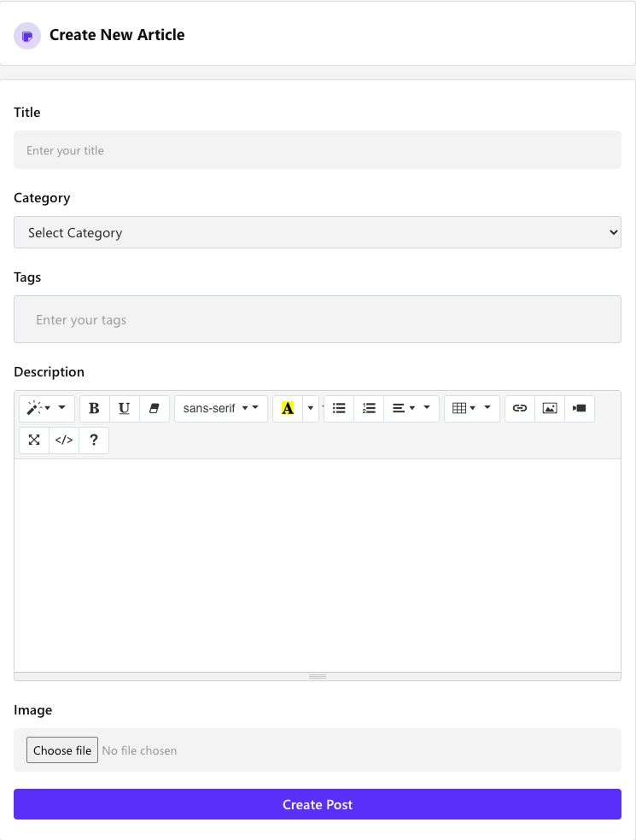
Task: Insert an ordered numbered list
Action: coord(369,409)
